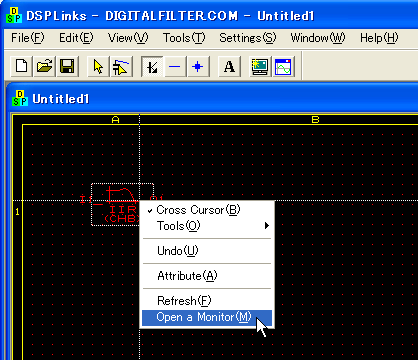Open the Tools(T) menu in menu bar
The image size is (418, 360).
[x=184, y=38]
